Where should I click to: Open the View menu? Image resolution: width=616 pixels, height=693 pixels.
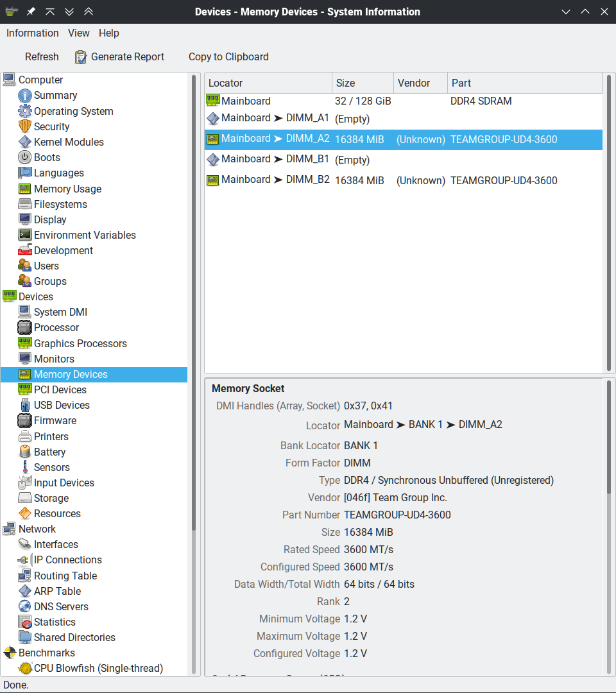79,33
